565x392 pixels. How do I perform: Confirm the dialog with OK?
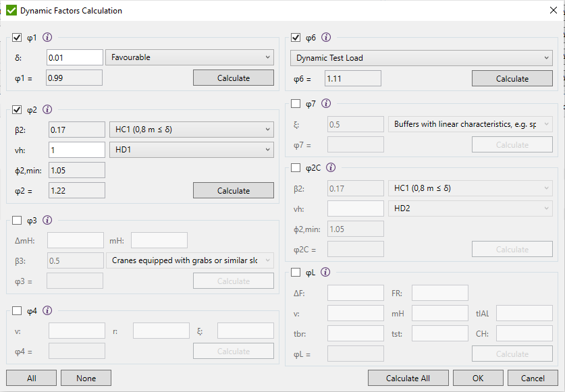(x=478, y=378)
